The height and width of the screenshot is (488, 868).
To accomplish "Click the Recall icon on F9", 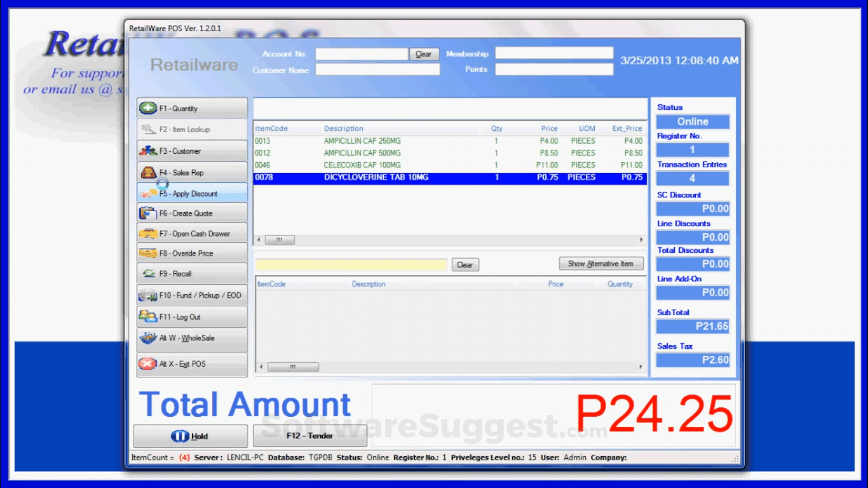I will [x=149, y=274].
